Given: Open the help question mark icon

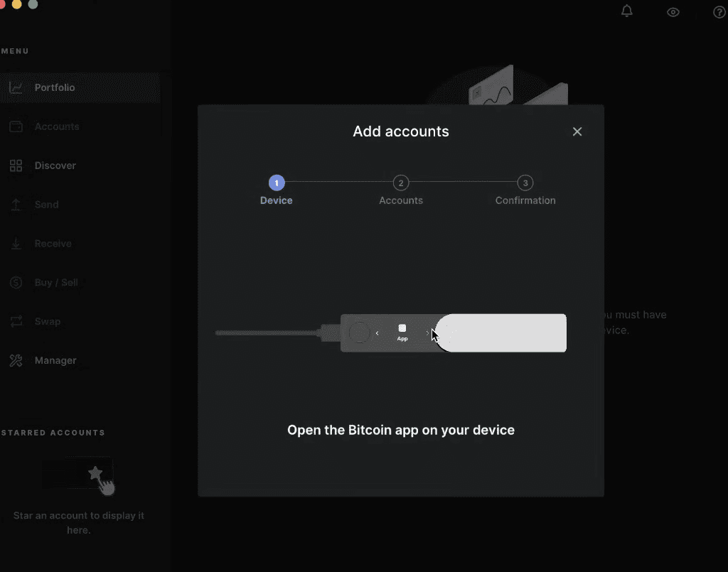Looking at the screenshot, I should pos(719,12).
